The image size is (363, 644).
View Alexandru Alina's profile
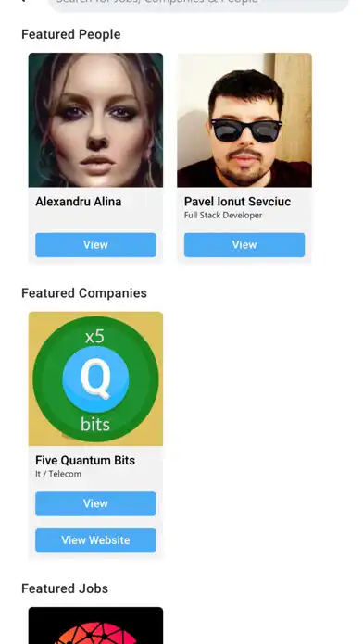tap(95, 245)
